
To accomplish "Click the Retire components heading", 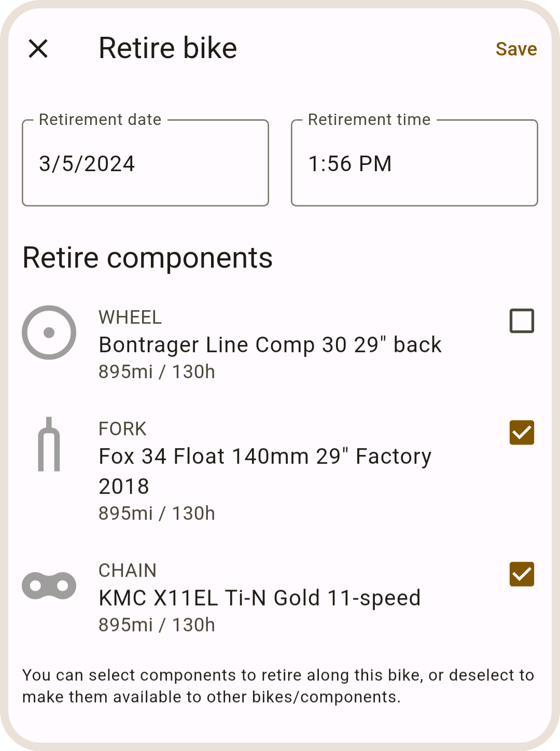I will pyautogui.click(x=147, y=258).
